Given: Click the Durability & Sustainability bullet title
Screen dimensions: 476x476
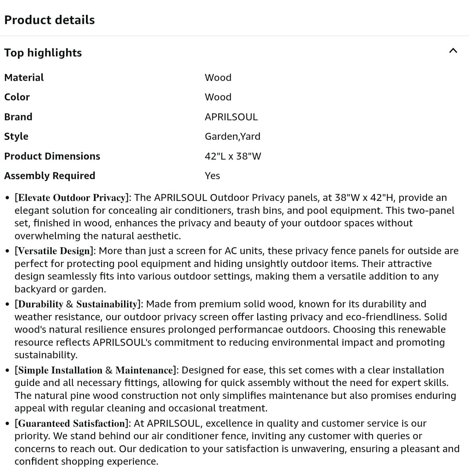Looking at the screenshot, I should [x=78, y=304].
